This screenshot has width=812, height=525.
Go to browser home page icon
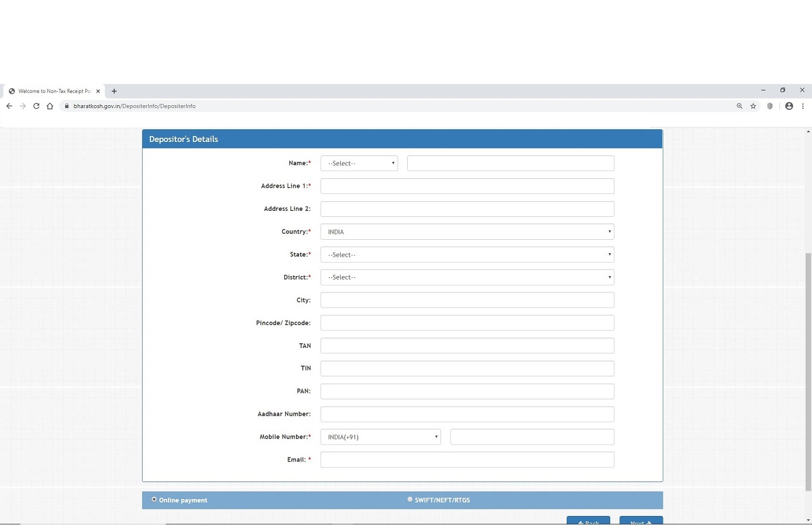coord(50,106)
